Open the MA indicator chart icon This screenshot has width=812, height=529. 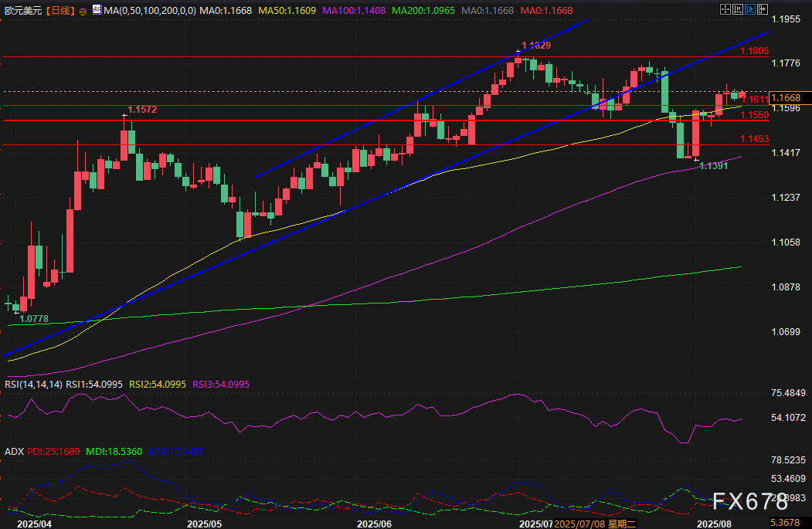[96, 11]
